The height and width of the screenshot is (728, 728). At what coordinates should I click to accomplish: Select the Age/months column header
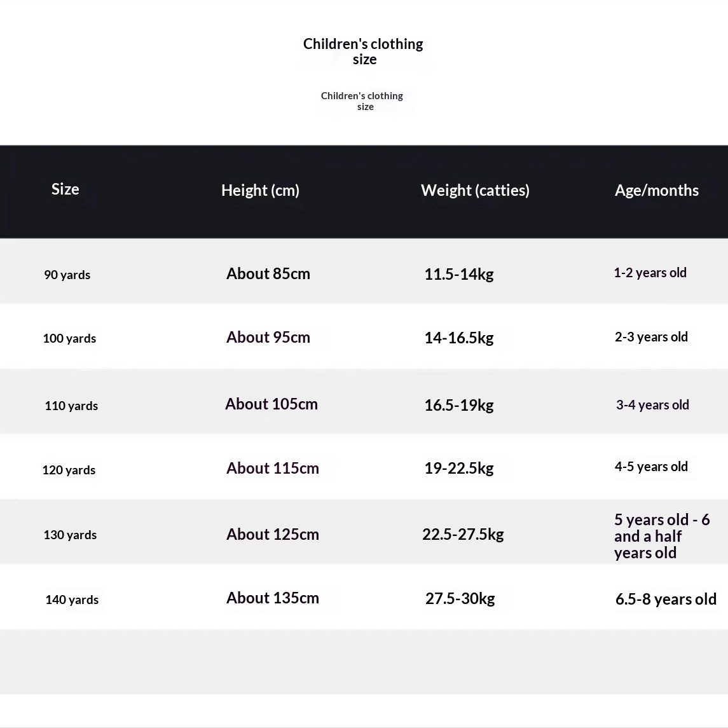click(x=656, y=190)
